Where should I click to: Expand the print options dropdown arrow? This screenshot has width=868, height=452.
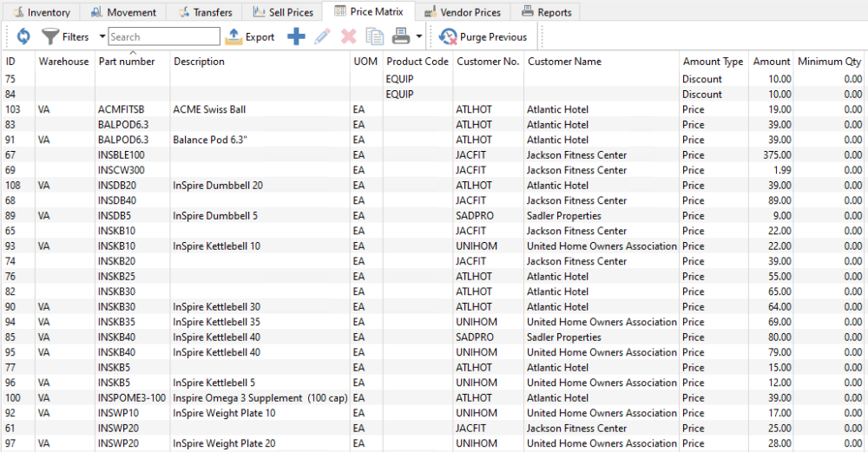coord(419,37)
